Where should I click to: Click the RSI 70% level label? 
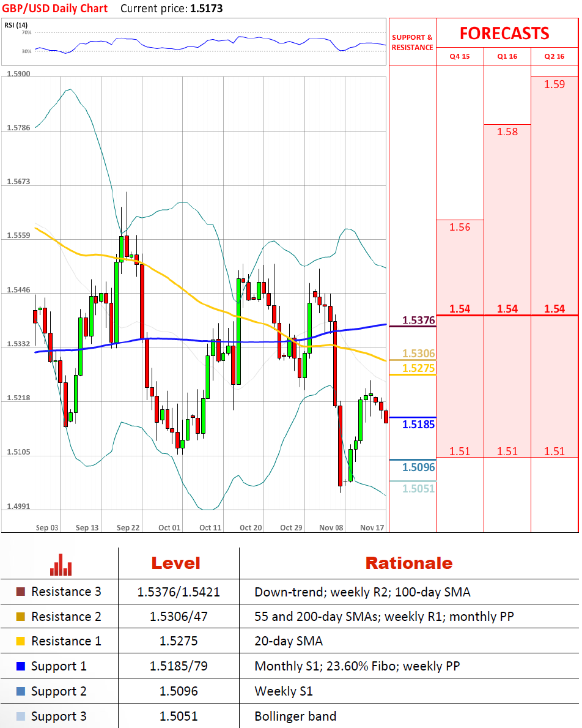click(x=26, y=32)
